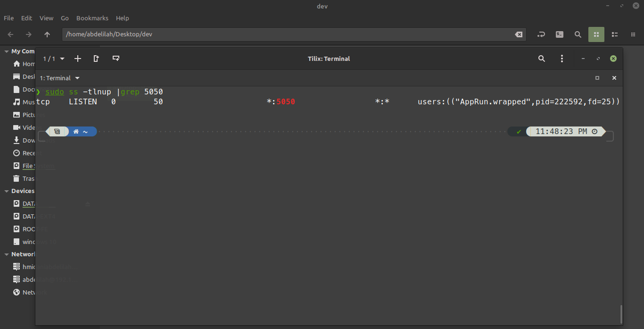Open terminal from file manager toolbar
This screenshot has width=644, height=329.
click(559, 34)
